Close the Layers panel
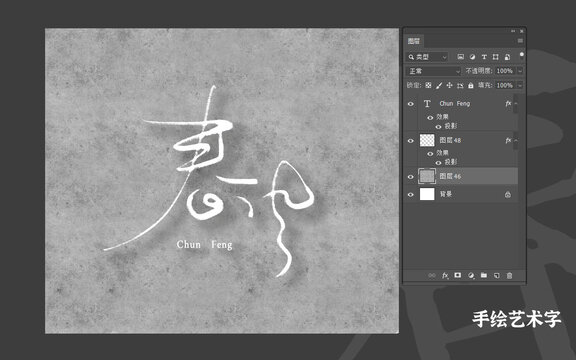Viewport: 576px width, 360px height. [x=522, y=31]
